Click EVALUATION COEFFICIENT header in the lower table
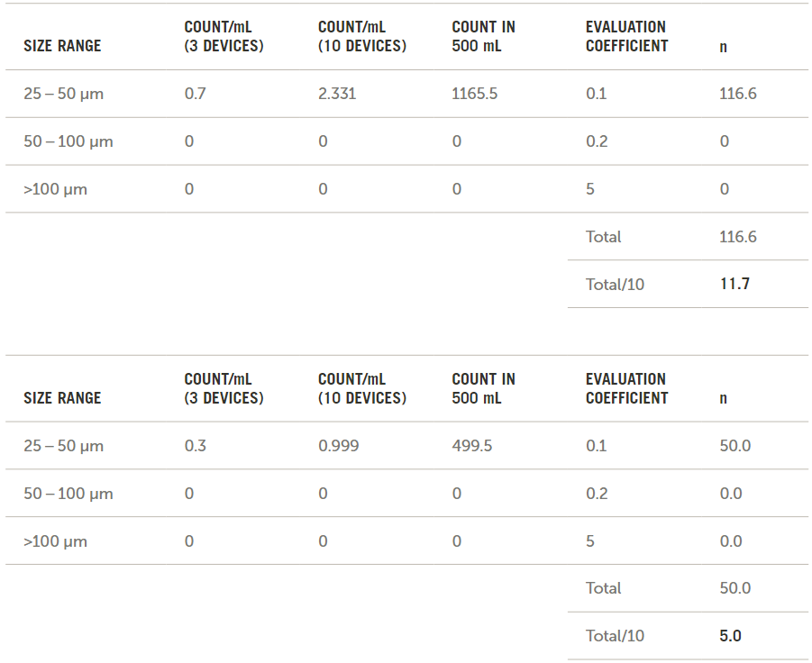Image resolution: width=812 pixels, height=663 pixels. coord(626,388)
